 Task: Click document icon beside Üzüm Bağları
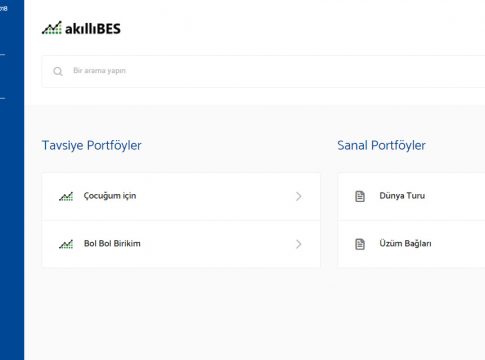point(360,244)
